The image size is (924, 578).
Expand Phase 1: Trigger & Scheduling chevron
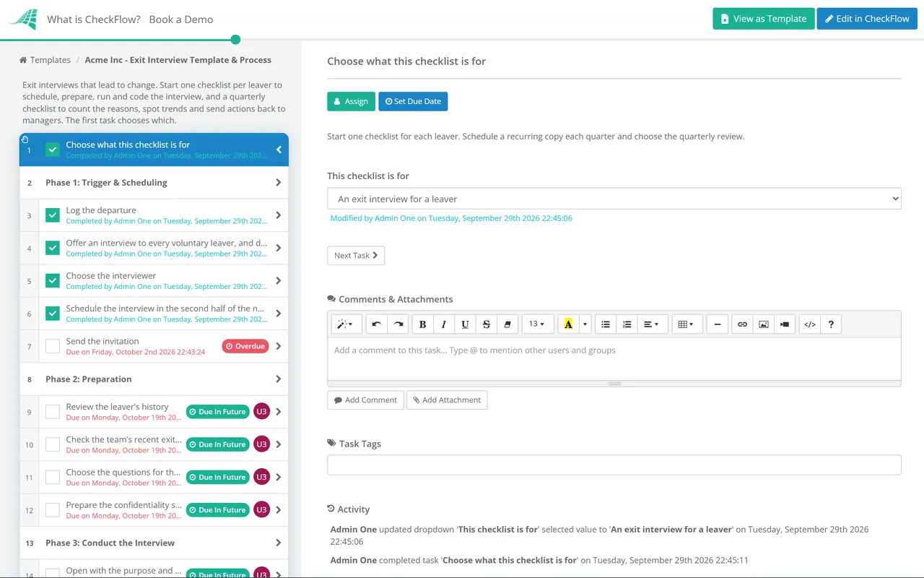pyautogui.click(x=279, y=183)
